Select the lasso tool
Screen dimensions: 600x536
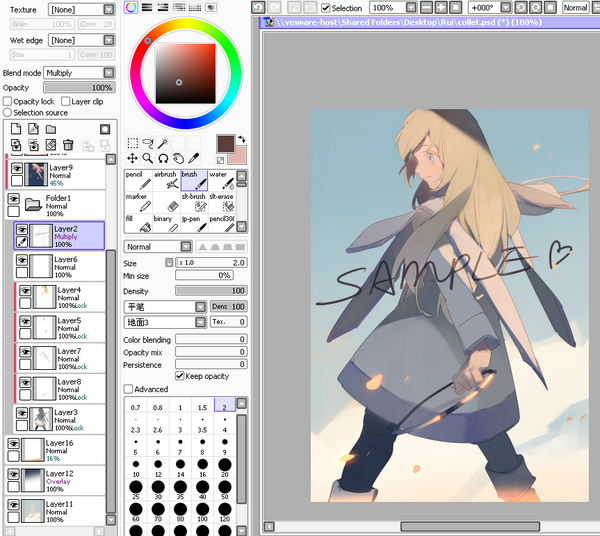(x=148, y=143)
